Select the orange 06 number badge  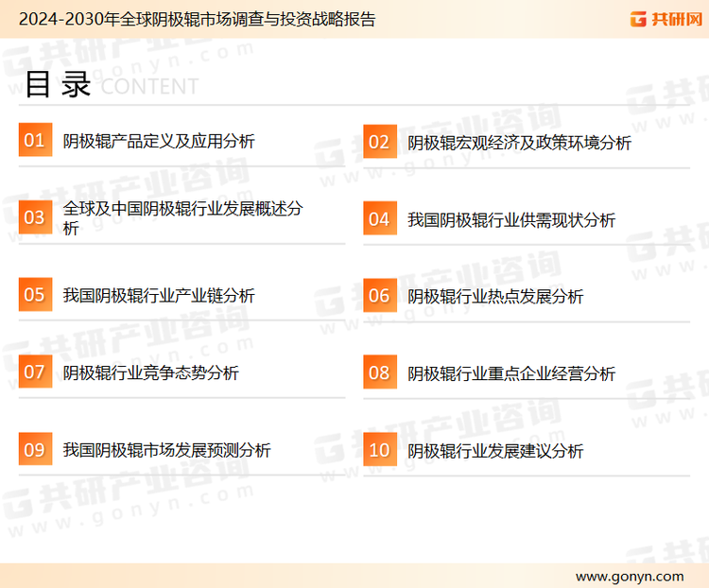click(380, 295)
